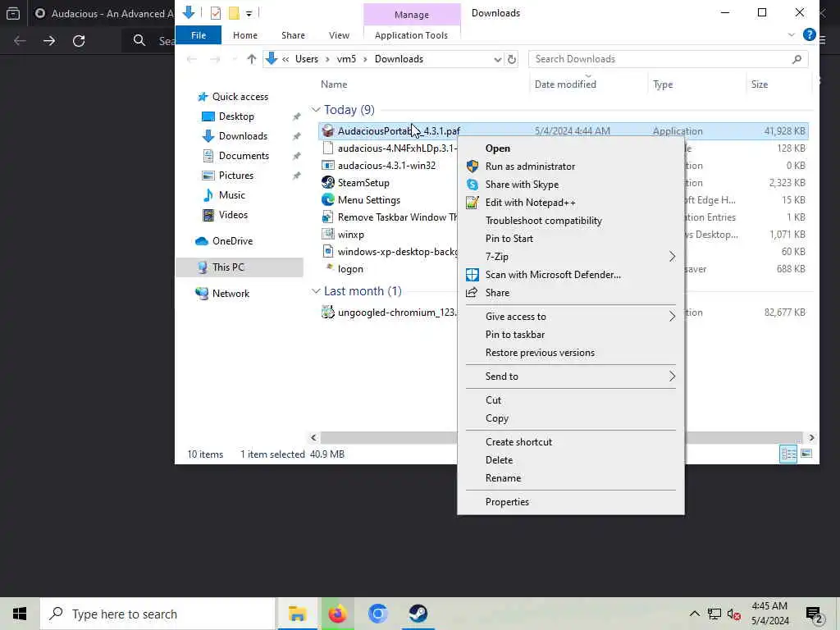Click the muted volume tray icon
This screenshot has height=630, width=840.
pos(734,614)
